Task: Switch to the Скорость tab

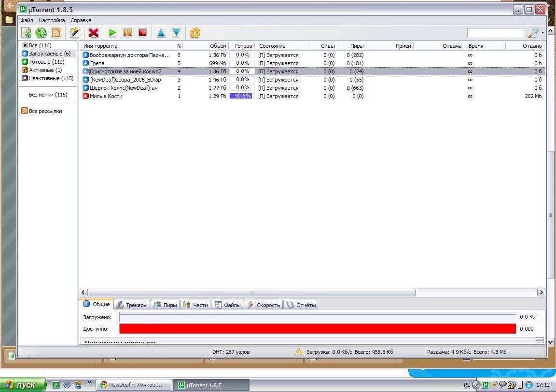Action: tap(264, 305)
